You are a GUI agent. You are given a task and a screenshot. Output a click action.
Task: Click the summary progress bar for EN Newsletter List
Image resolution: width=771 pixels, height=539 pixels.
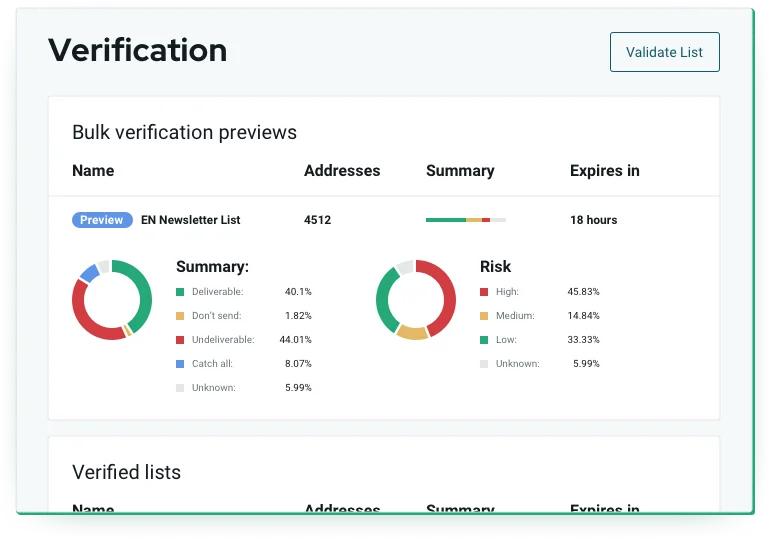(466, 220)
